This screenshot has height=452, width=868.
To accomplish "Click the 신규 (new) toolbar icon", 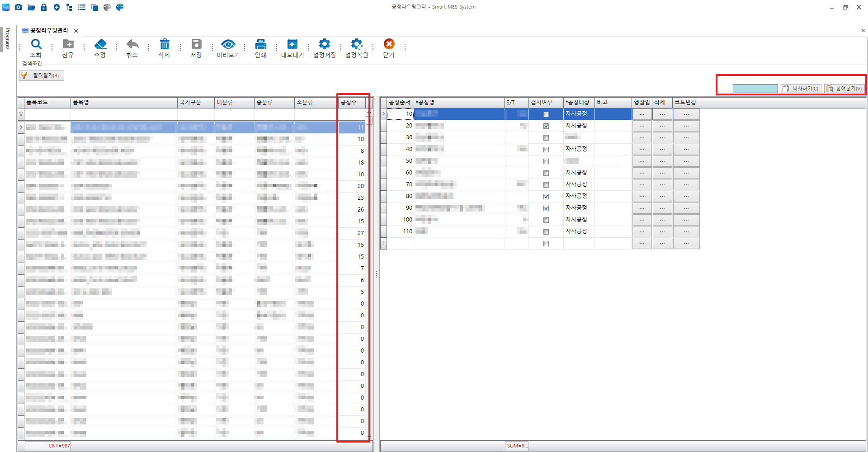I will coord(68,44).
